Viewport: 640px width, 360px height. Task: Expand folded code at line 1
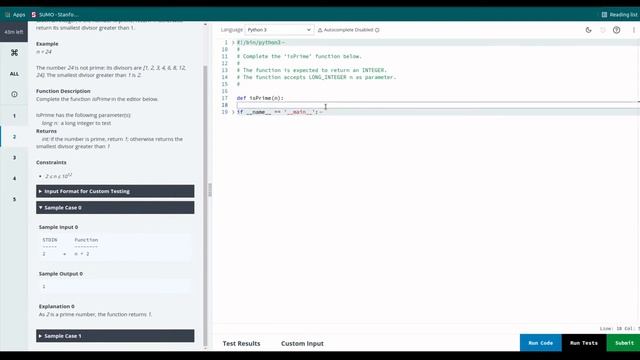tap(233, 42)
